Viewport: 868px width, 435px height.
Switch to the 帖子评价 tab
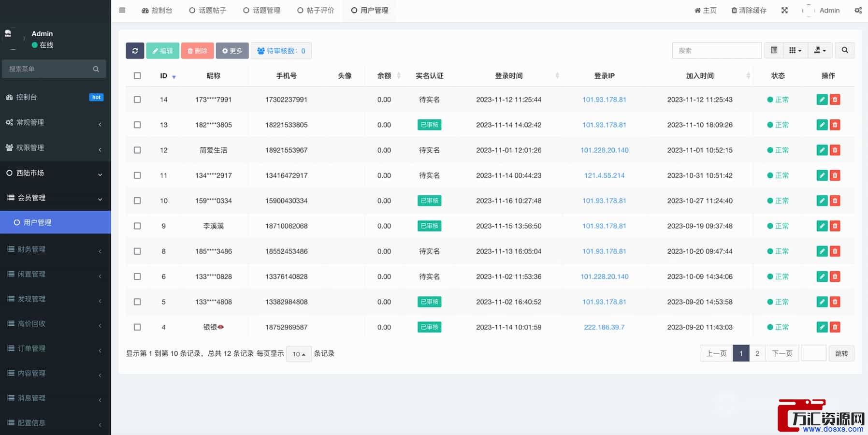pos(316,10)
